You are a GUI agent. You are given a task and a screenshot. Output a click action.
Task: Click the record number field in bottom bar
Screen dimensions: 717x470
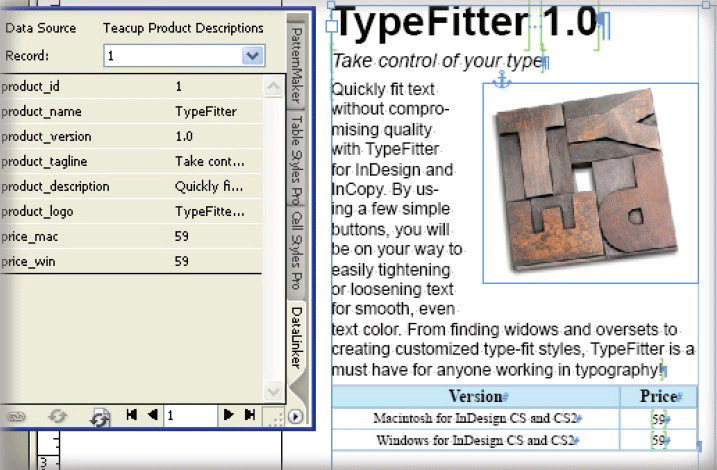(x=190, y=415)
